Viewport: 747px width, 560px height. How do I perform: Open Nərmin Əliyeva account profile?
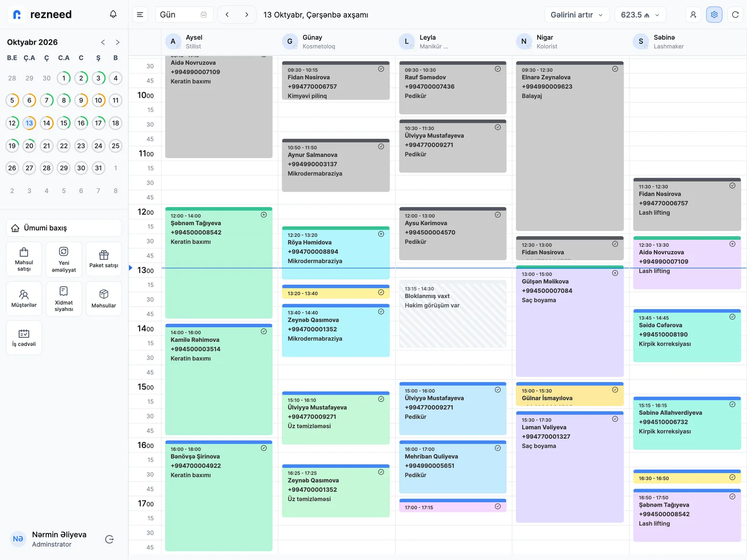pyautogui.click(x=49, y=539)
